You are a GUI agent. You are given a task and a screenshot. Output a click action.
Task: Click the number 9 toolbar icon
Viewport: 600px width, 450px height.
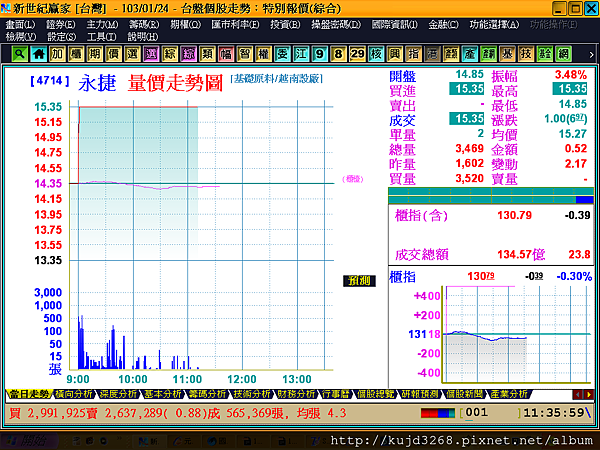point(320,54)
